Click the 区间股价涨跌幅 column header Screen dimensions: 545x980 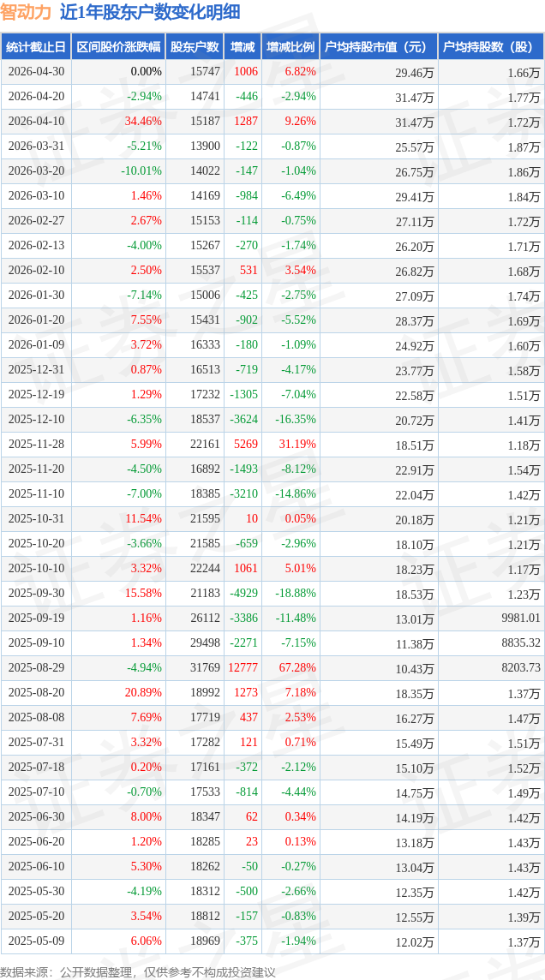click(119, 47)
